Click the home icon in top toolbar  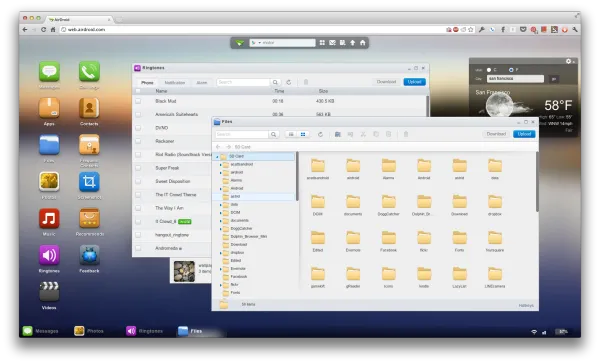(x=362, y=43)
